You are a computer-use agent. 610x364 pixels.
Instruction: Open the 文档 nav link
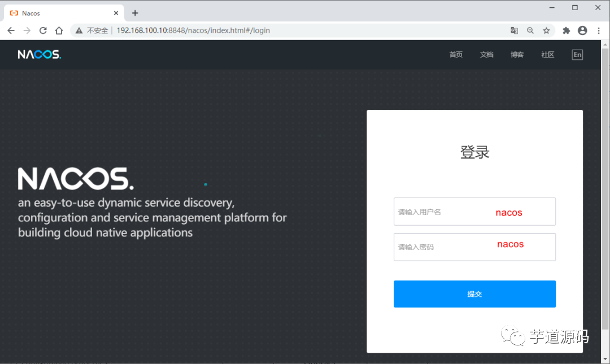pos(487,54)
